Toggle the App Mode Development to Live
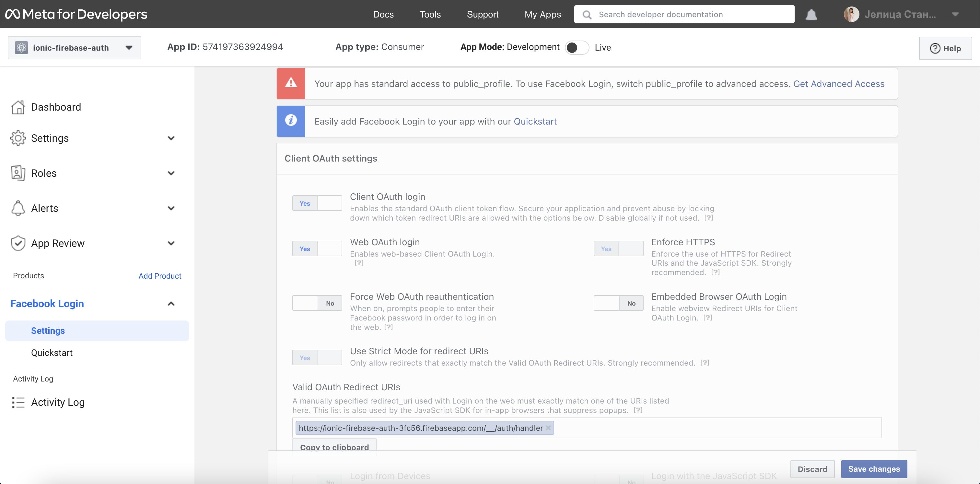This screenshot has width=980, height=484. coord(576,47)
